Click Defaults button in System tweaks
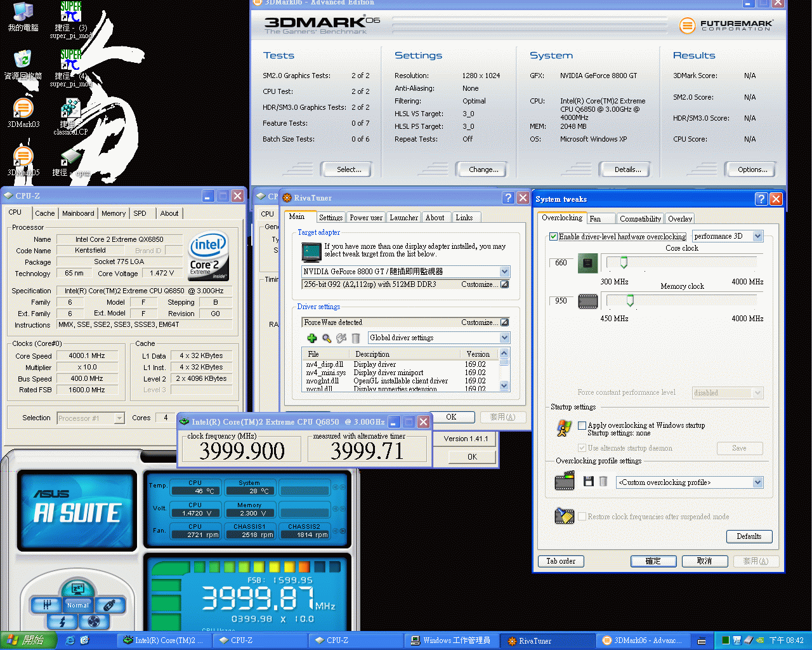The height and width of the screenshot is (650, 812). pos(749,536)
